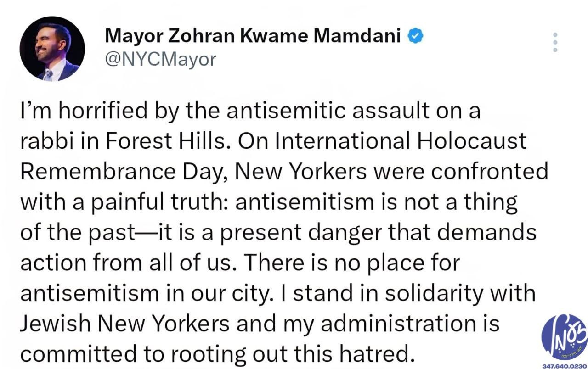Click the tweet author's profile picture
Screen dimensions: 588x369
coord(52,49)
